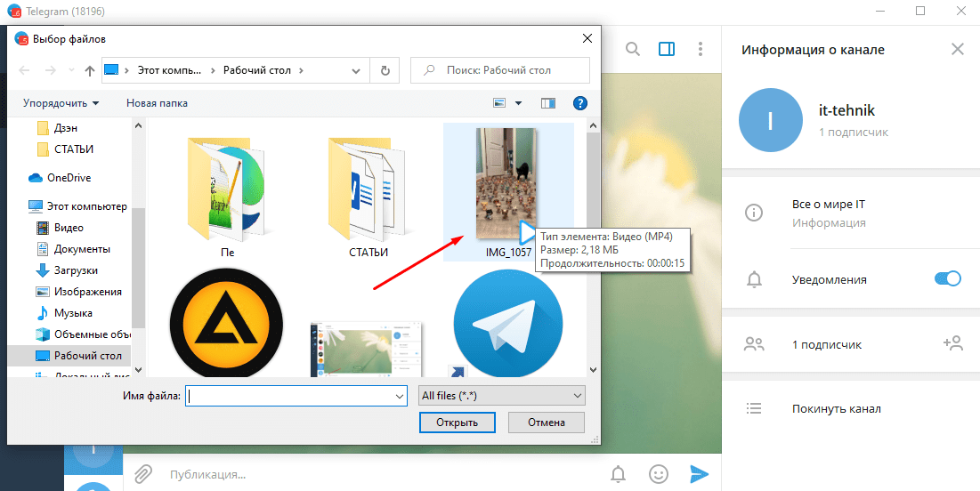This screenshot has width=980, height=491.
Task: Click Рабочий стол in address bar
Action: pos(257,70)
